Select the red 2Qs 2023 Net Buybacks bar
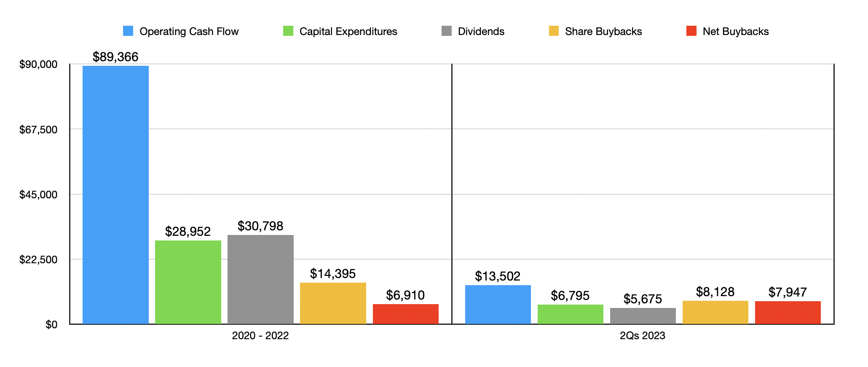Viewport: 868px width, 367px height. pyautogui.click(x=788, y=313)
